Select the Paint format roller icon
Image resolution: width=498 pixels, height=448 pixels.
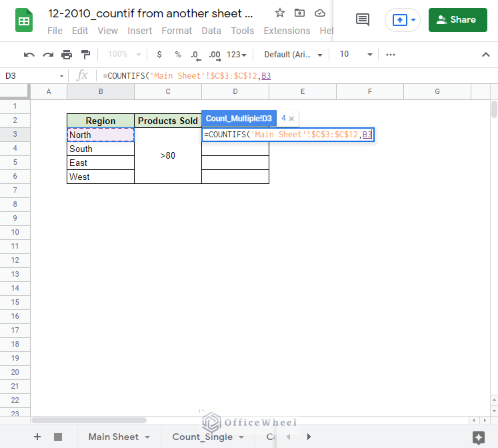point(85,55)
